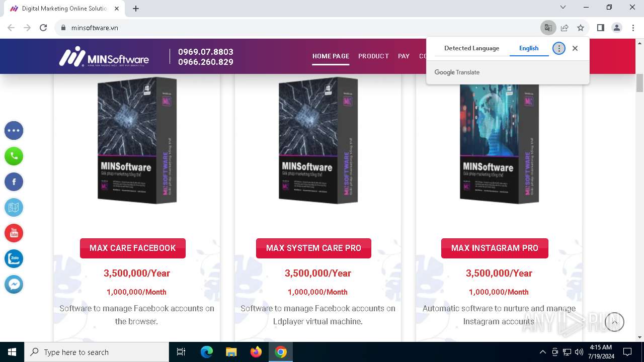Open translate options three-dot menu

pos(559,48)
